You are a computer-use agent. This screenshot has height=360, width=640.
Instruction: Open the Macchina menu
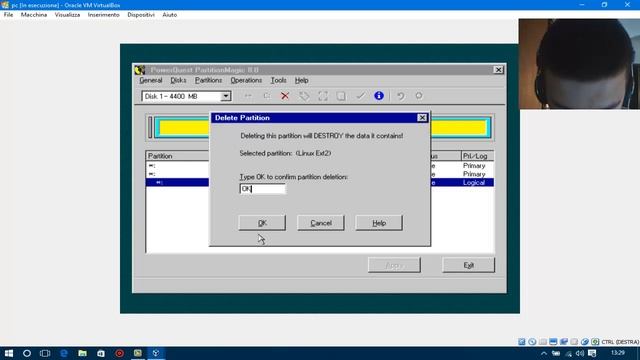pos(34,15)
